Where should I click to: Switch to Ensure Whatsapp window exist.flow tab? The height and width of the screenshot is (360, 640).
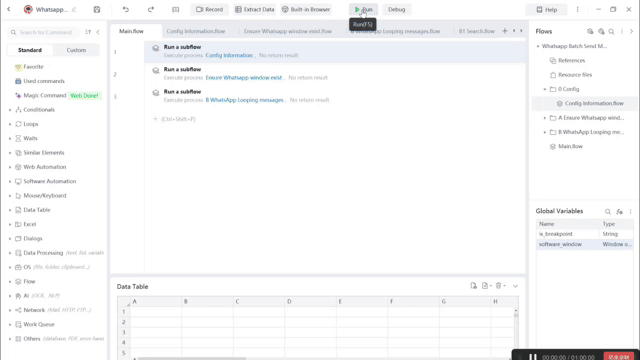point(288,31)
